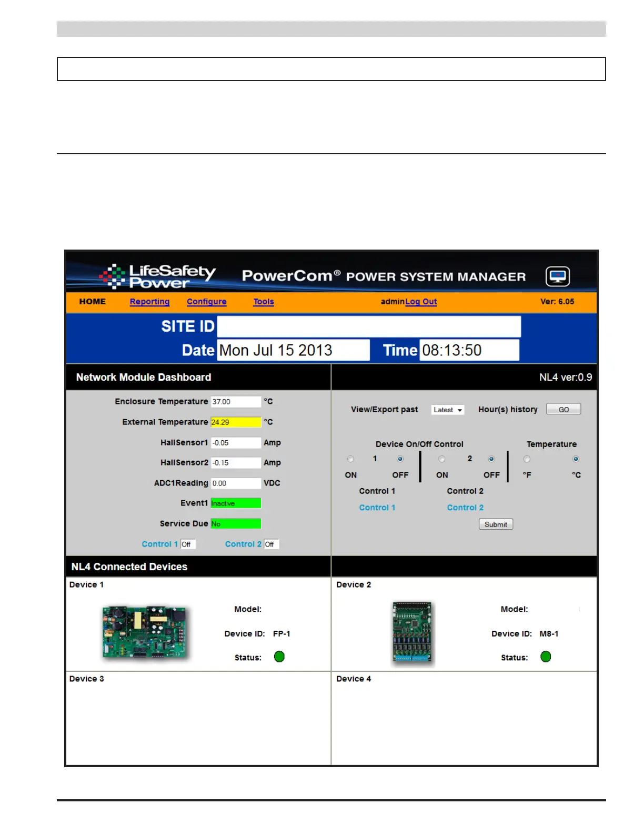This screenshot has width=644, height=834.
Task: Open the Reporting menu
Action: tap(150, 302)
